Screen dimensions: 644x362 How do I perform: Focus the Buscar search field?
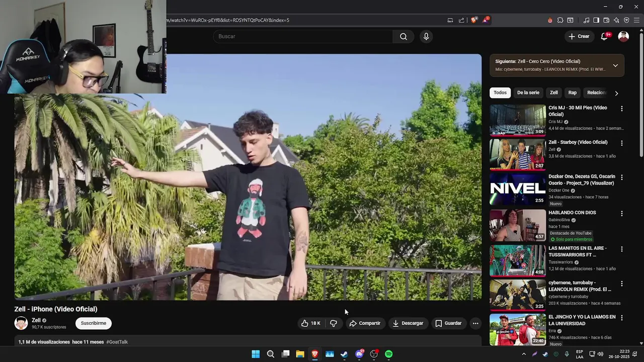303,36
